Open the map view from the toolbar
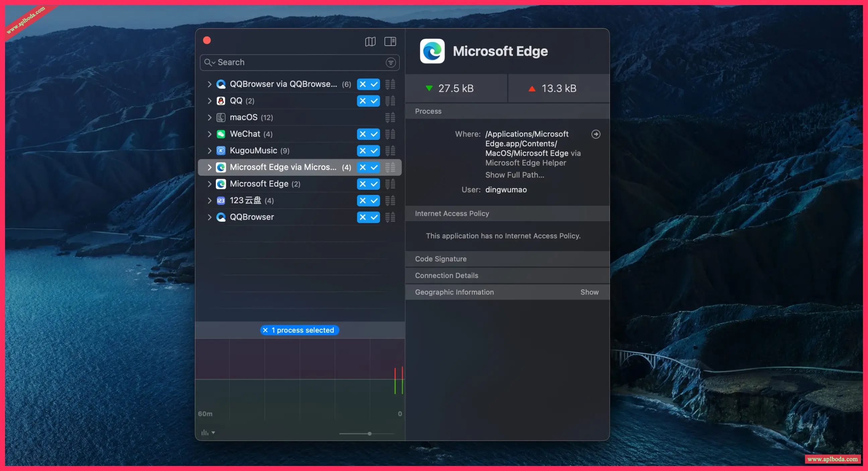The width and height of the screenshot is (868, 471). pyautogui.click(x=370, y=42)
